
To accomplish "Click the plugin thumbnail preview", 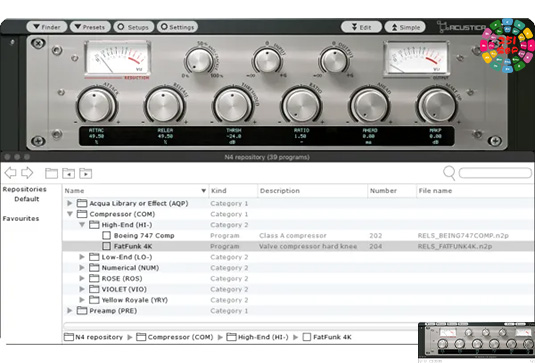I will (x=476, y=342).
